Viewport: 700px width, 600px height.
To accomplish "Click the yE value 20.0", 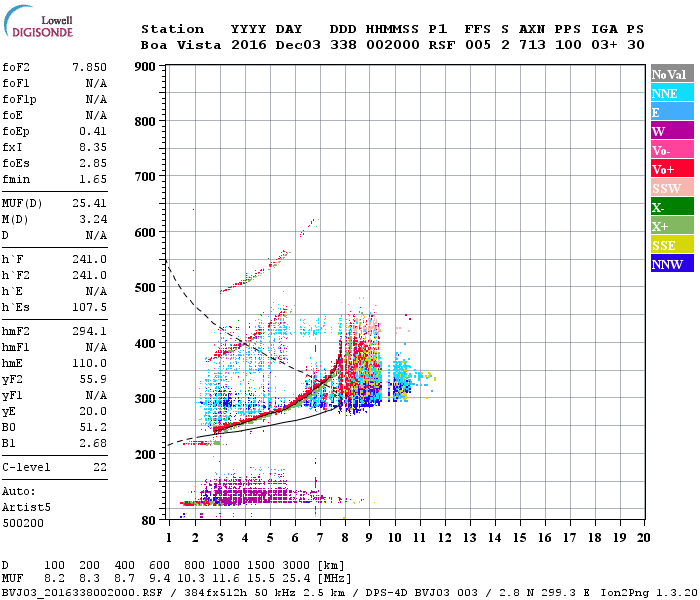I will coord(93,411).
